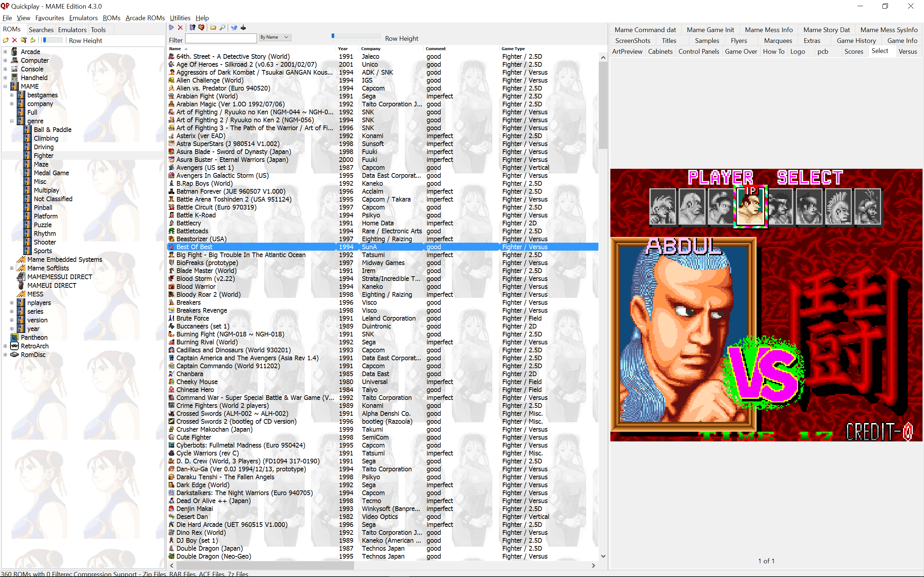Click the magnifying glass search icon
Viewport: 924px width, 577px height.
click(x=223, y=27)
